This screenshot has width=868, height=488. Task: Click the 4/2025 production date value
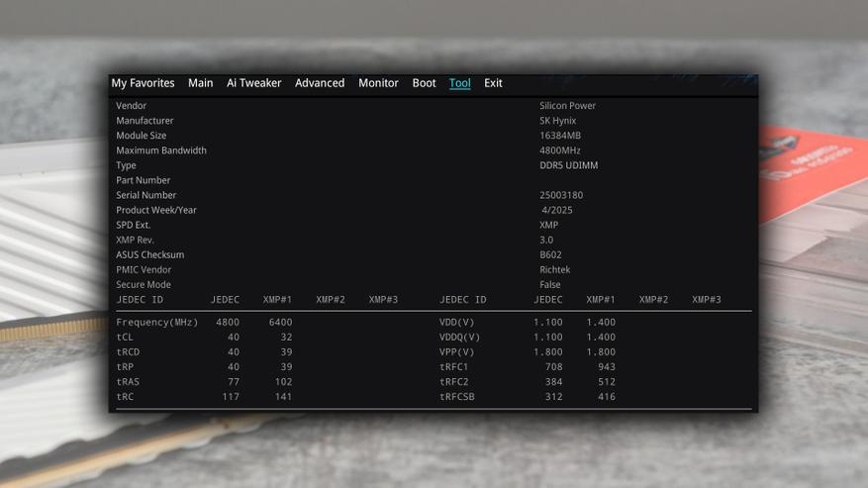pyautogui.click(x=557, y=211)
